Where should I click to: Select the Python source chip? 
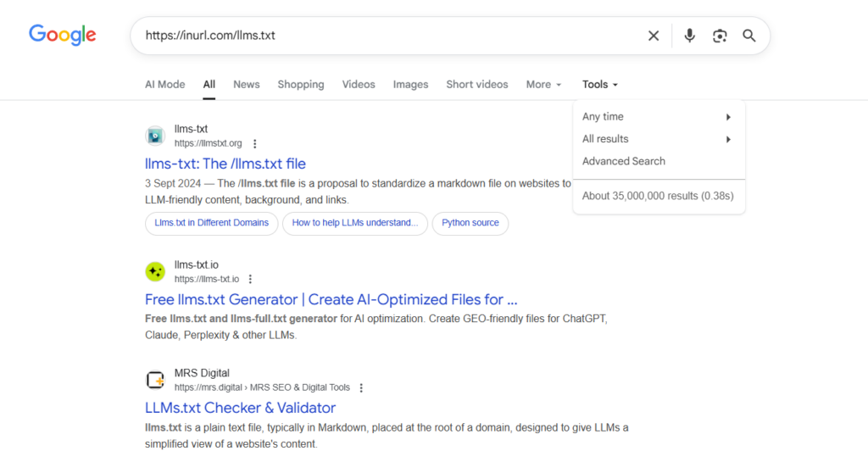click(470, 223)
